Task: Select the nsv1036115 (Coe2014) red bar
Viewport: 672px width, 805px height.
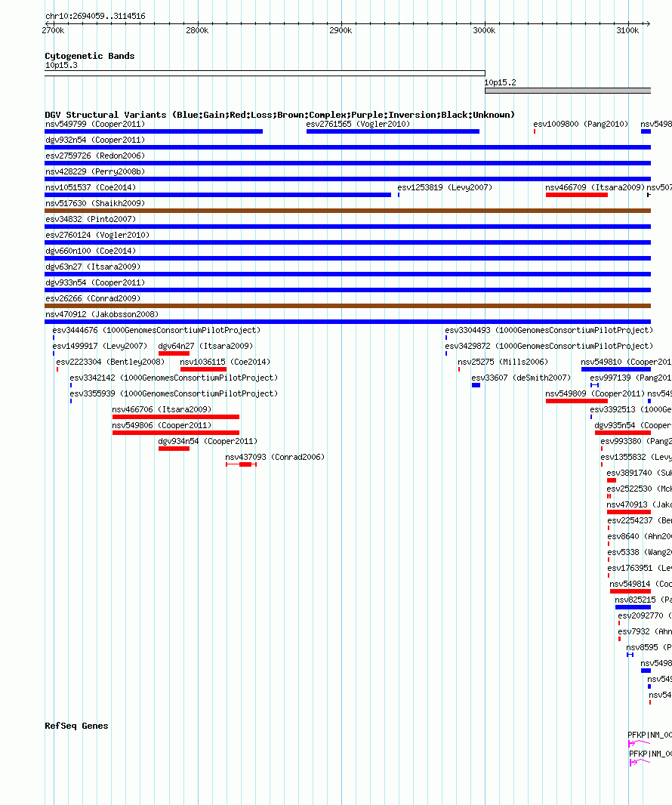Action: pos(203,369)
